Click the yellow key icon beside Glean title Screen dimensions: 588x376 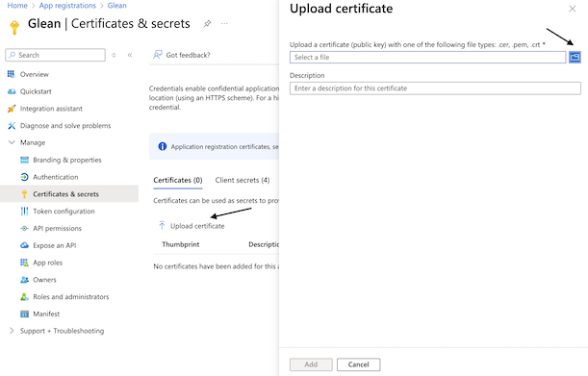pyautogui.click(x=14, y=27)
